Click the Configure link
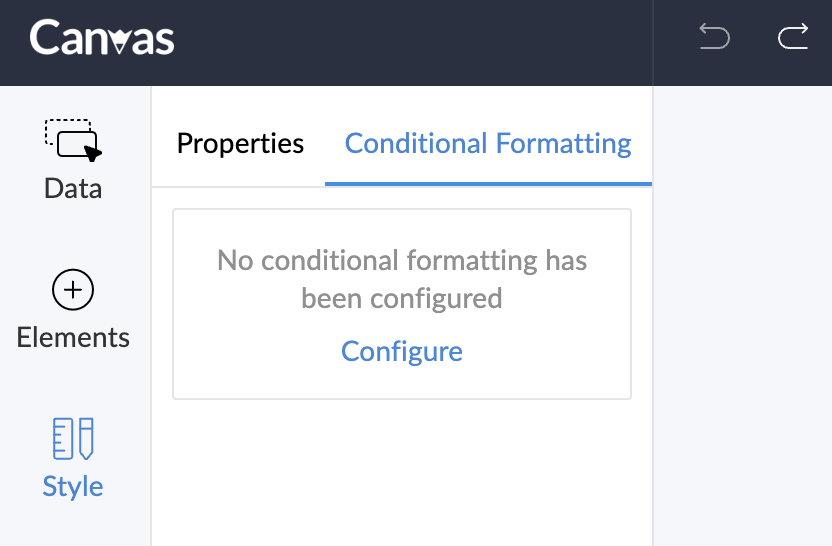 point(402,352)
